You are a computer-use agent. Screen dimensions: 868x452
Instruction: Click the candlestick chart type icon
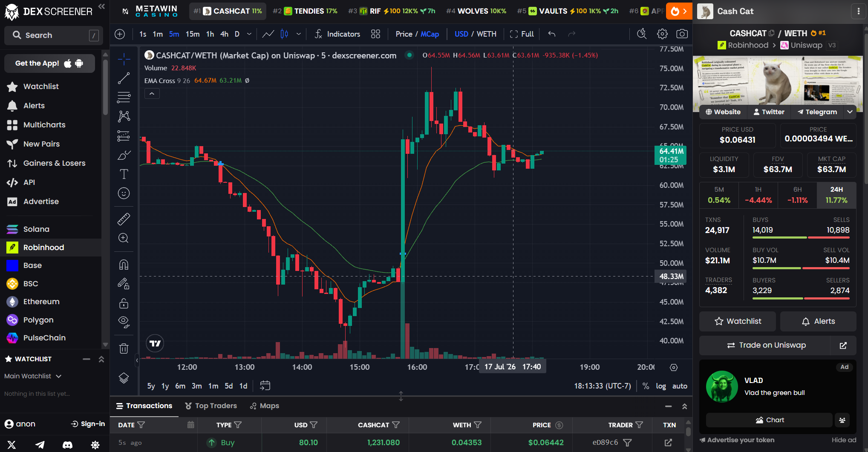(284, 34)
